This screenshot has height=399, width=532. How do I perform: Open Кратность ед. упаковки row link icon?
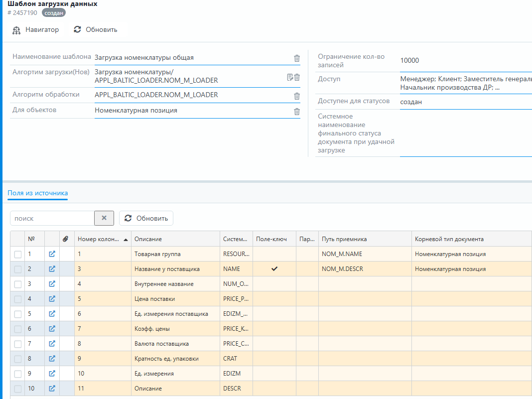[52, 359]
